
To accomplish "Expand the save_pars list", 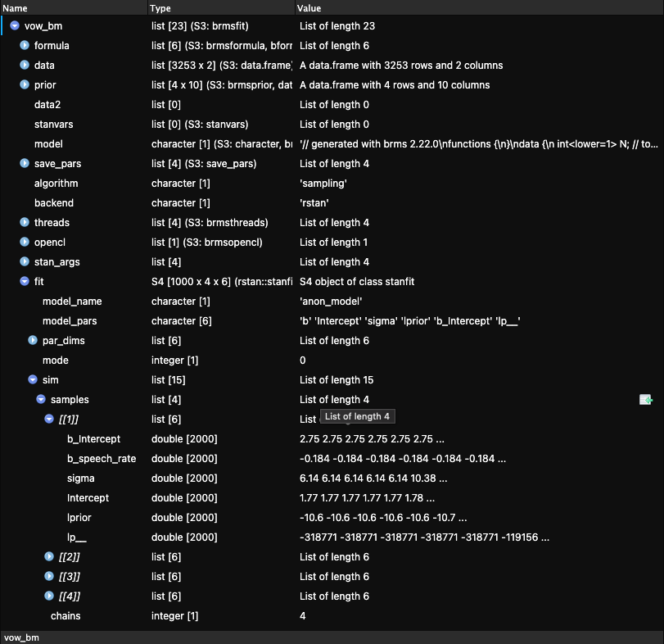I will click(25, 164).
